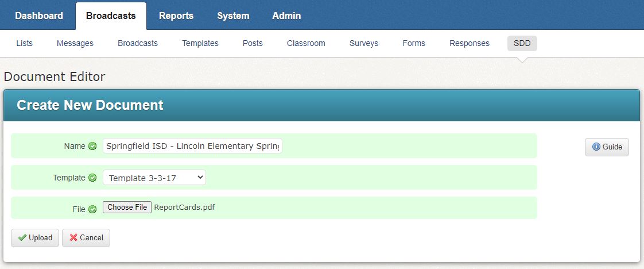Open the Templates submenu item

(x=200, y=44)
